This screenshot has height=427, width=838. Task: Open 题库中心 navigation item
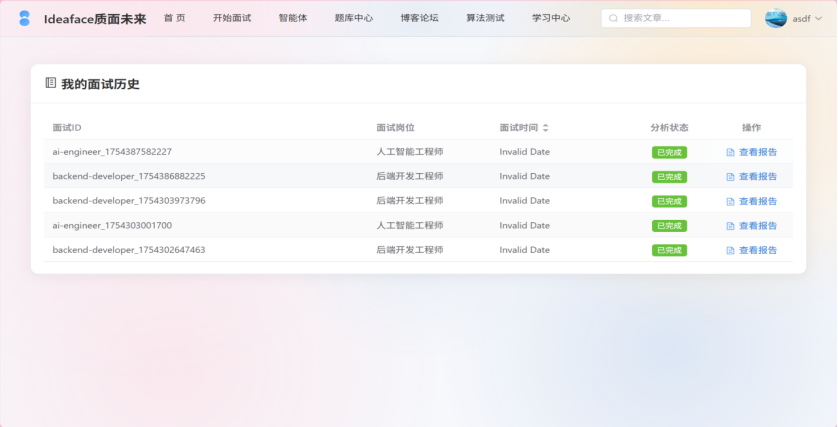[353, 18]
